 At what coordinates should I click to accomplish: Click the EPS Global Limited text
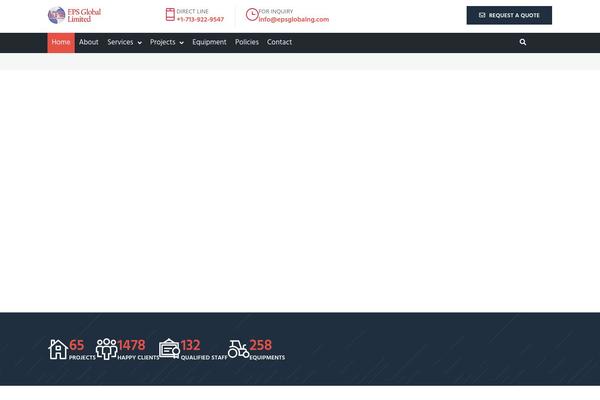[x=84, y=15]
